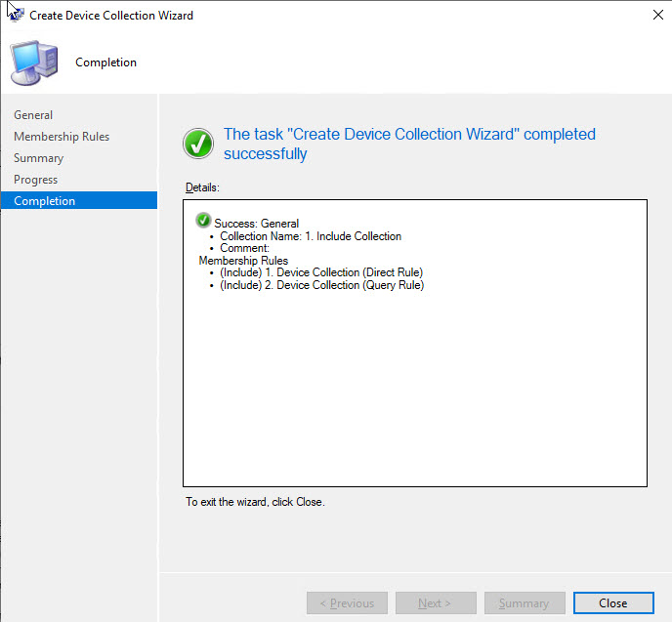Image resolution: width=672 pixels, height=622 pixels.
Task: Click the greyed-out Next button
Action: point(436,603)
